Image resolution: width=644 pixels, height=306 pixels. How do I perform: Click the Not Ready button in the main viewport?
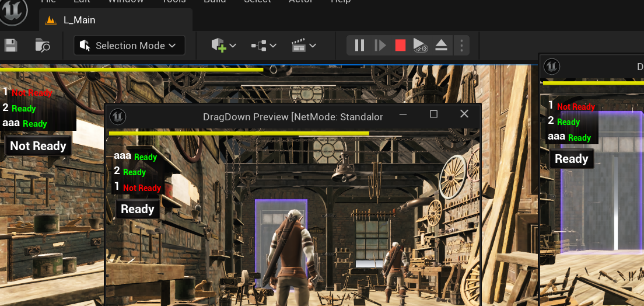38,146
